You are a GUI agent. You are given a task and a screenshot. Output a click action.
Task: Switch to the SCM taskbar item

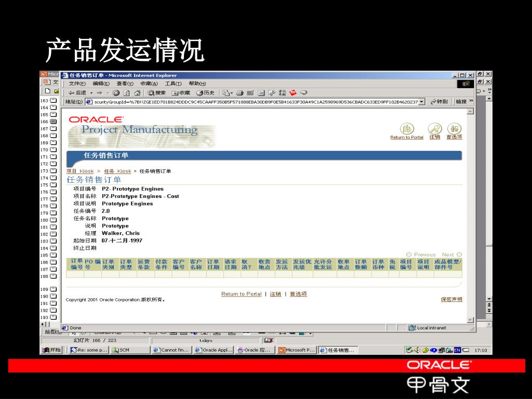tap(130, 350)
